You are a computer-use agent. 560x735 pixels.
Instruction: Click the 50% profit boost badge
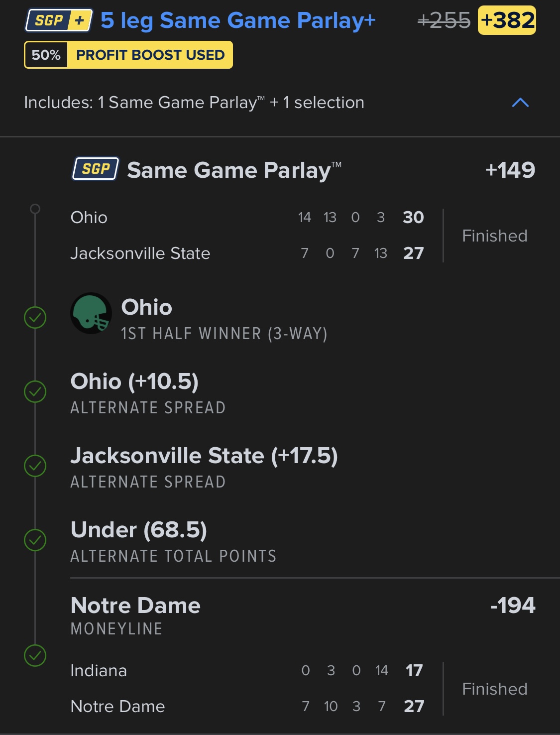(x=46, y=55)
